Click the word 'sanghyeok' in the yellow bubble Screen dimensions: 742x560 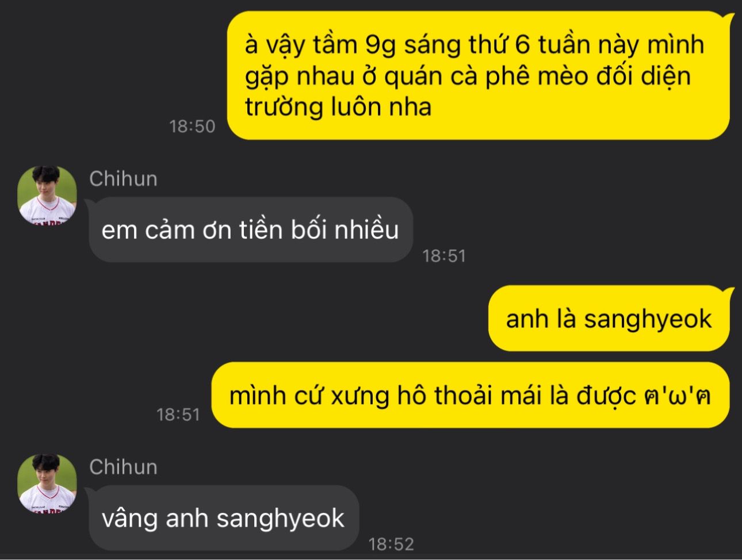[648, 320]
